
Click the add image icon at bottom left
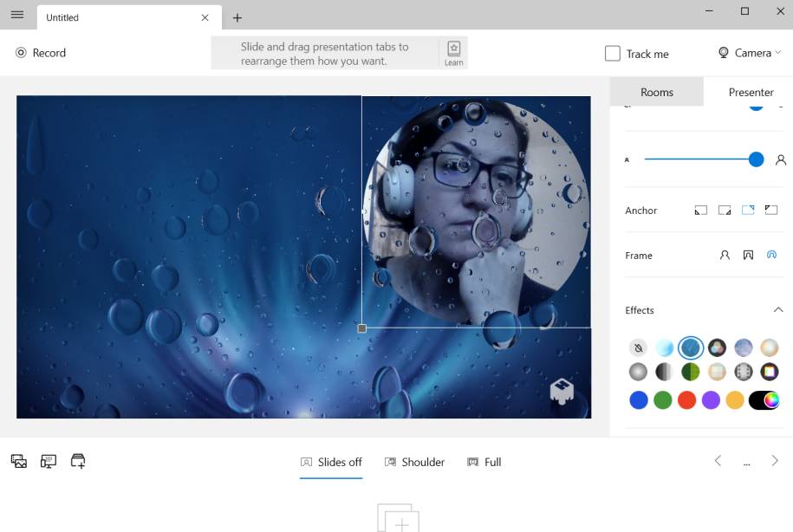pos(19,461)
